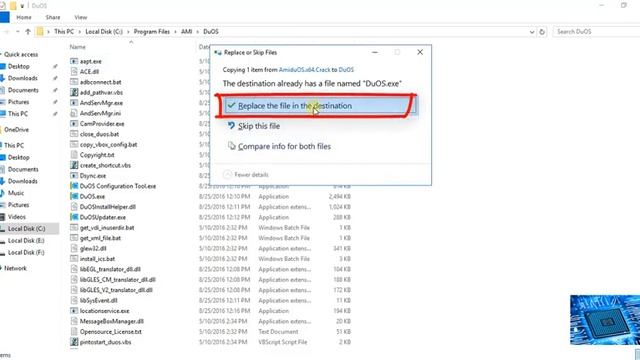Select the adbconnect.bat file icon
Viewport: 640px width, 360px height.
click(74, 82)
